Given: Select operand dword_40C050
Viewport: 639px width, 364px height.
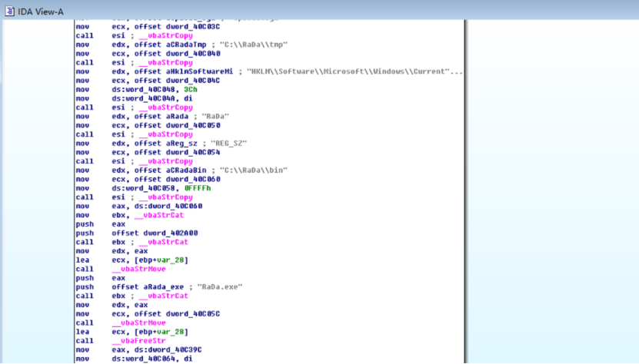Looking at the screenshot, I should coord(193,125).
